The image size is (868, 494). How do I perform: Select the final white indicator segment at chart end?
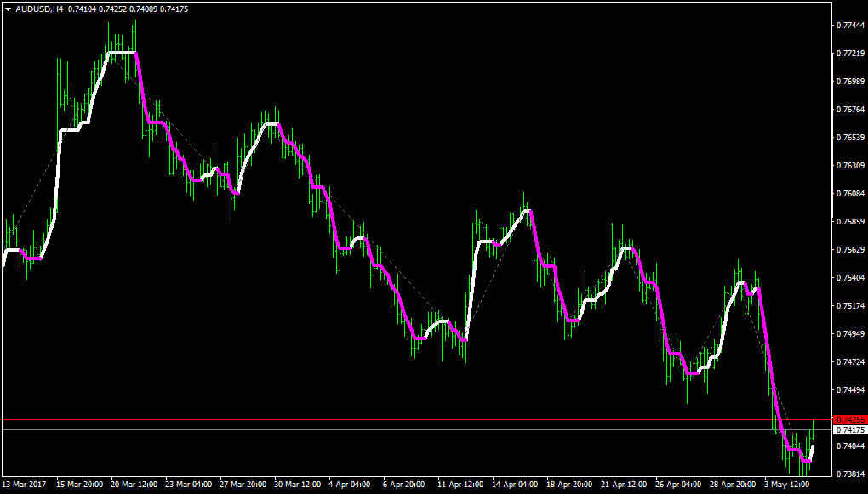(x=812, y=452)
